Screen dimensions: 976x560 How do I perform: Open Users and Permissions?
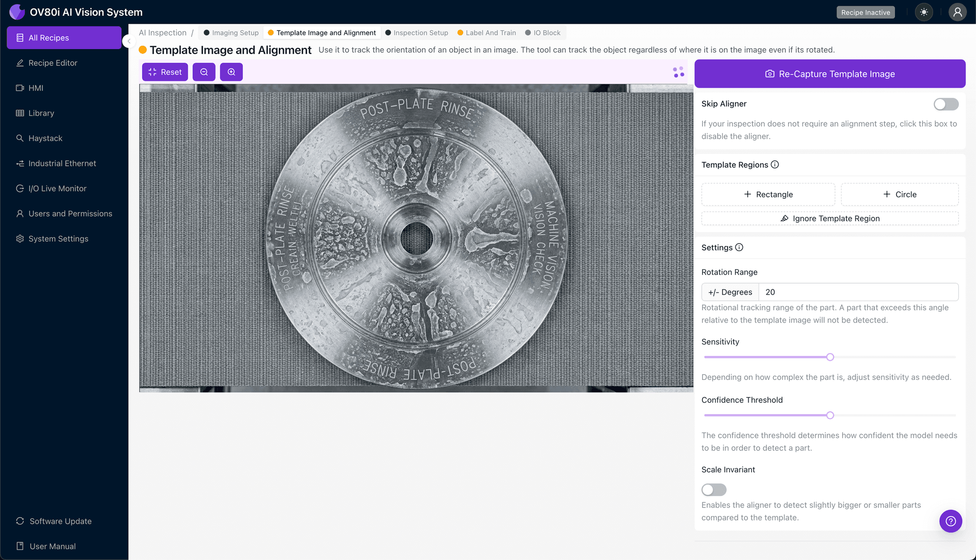(70, 213)
